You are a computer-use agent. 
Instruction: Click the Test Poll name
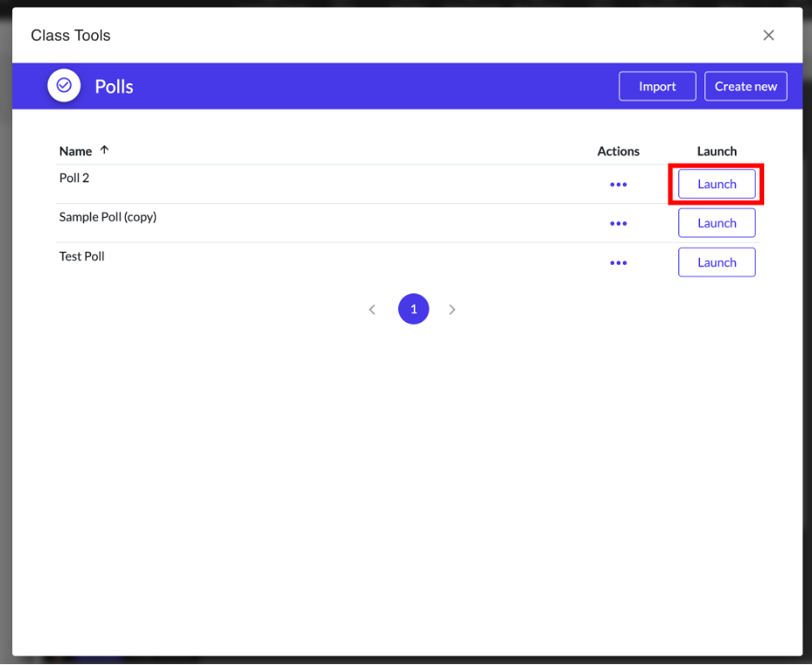tap(82, 256)
